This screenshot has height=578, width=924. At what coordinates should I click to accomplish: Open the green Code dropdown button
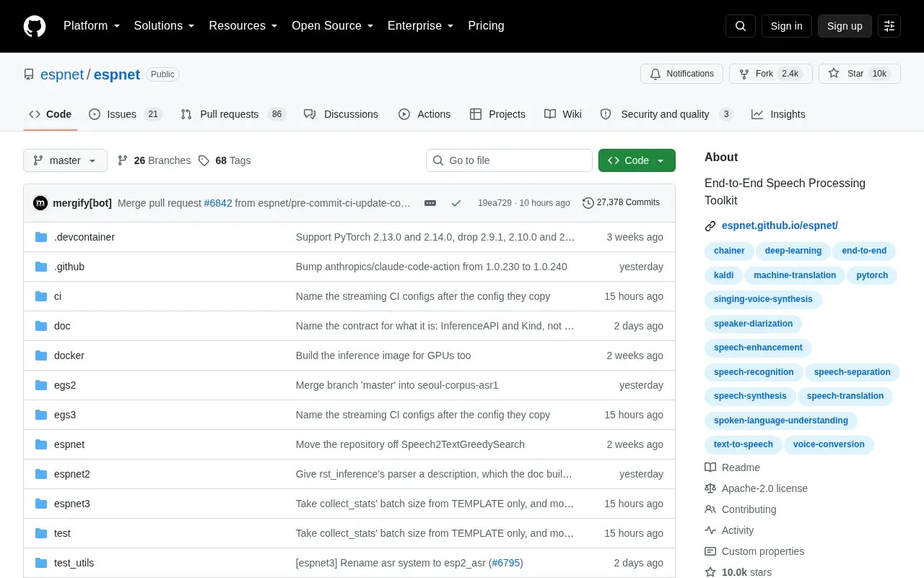click(x=637, y=160)
